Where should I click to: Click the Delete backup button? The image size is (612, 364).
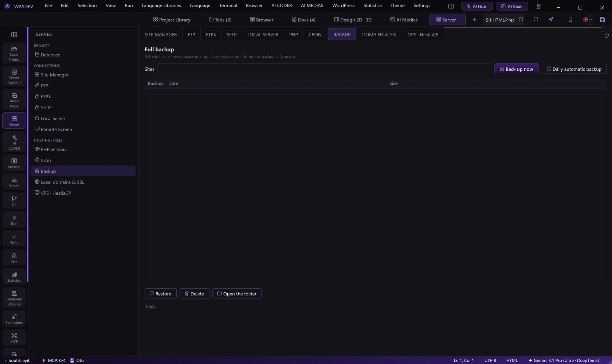click(194, 294)
